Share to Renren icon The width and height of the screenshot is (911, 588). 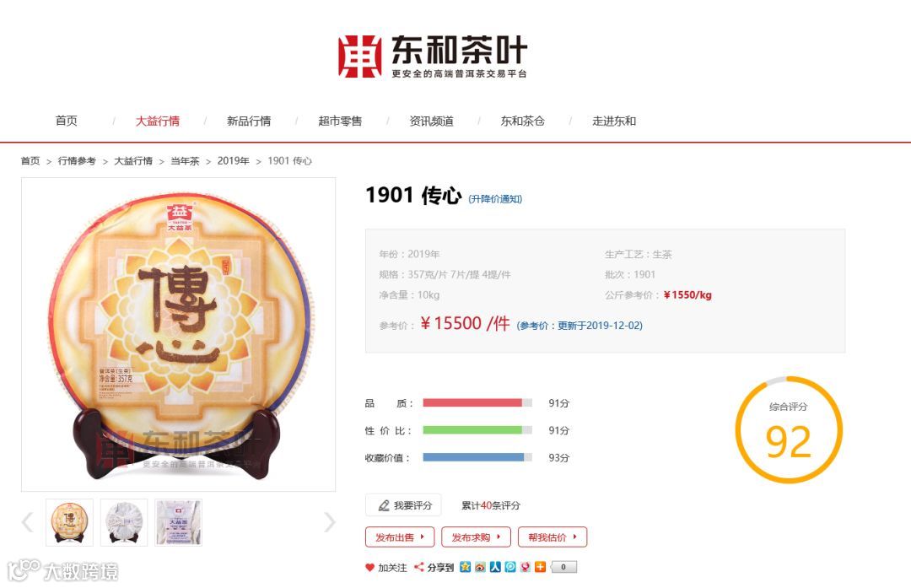(x=495, y=567)
